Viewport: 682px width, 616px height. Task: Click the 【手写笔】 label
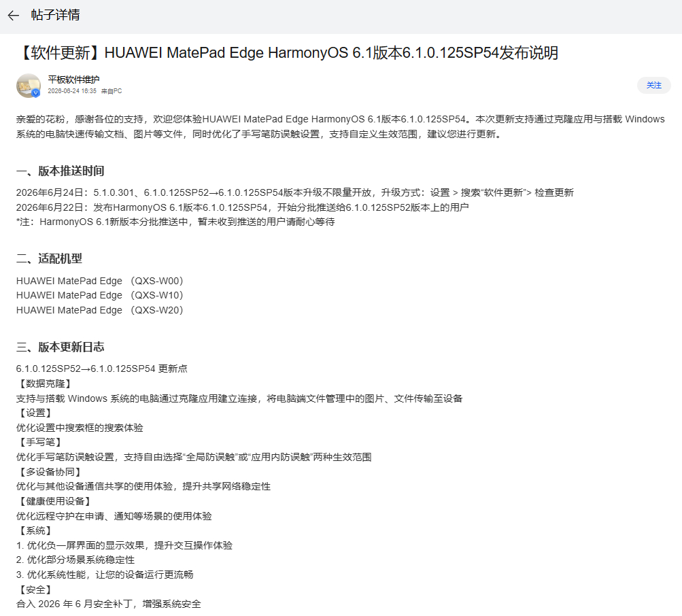click(40, 442)
